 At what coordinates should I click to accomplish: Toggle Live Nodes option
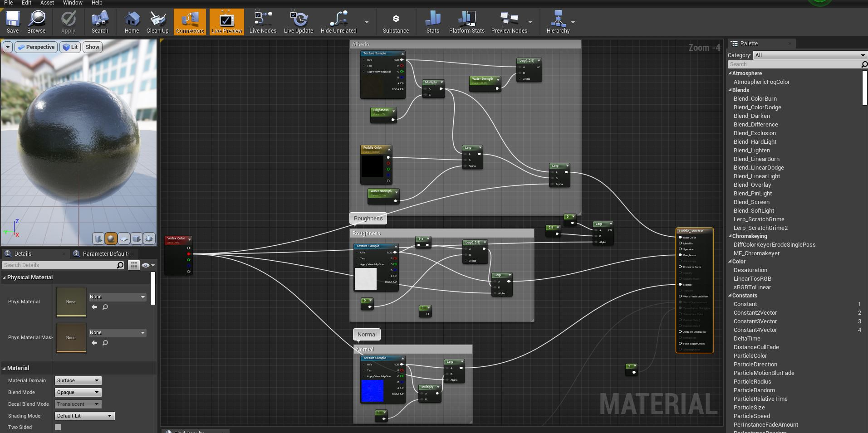point(263,22)
